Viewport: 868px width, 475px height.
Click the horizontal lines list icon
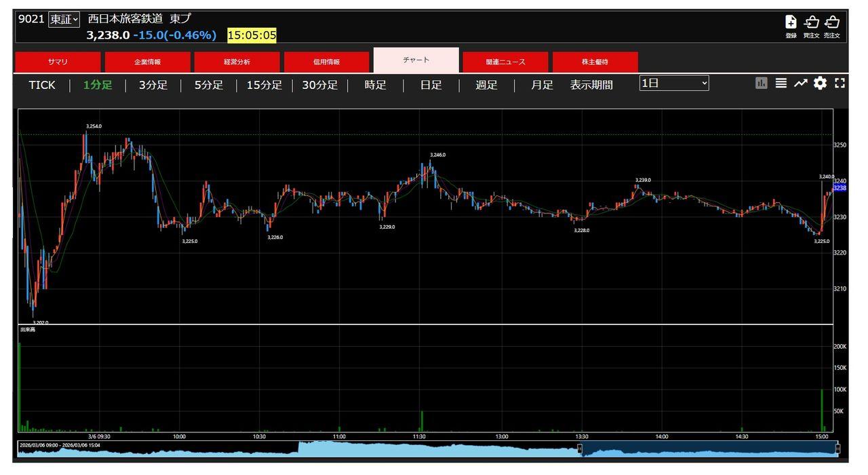[x=781, y=83]
